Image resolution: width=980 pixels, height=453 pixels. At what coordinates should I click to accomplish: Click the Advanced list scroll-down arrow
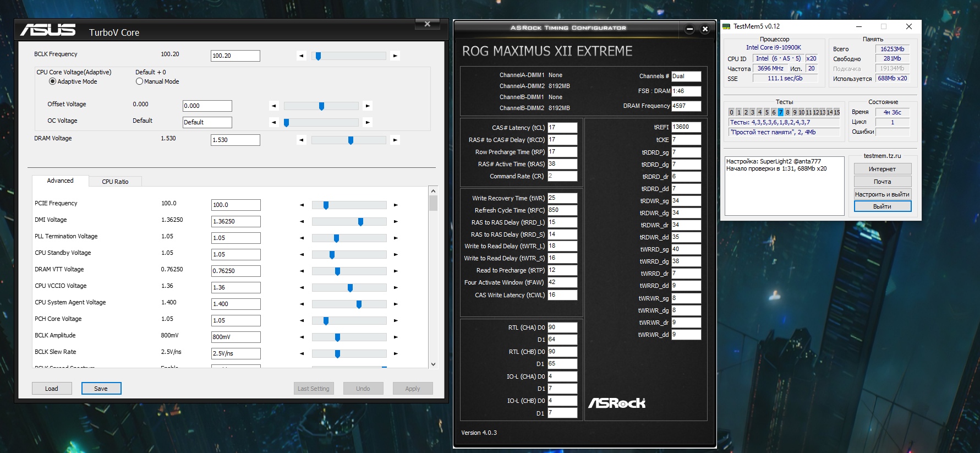[x=434, y=364]
